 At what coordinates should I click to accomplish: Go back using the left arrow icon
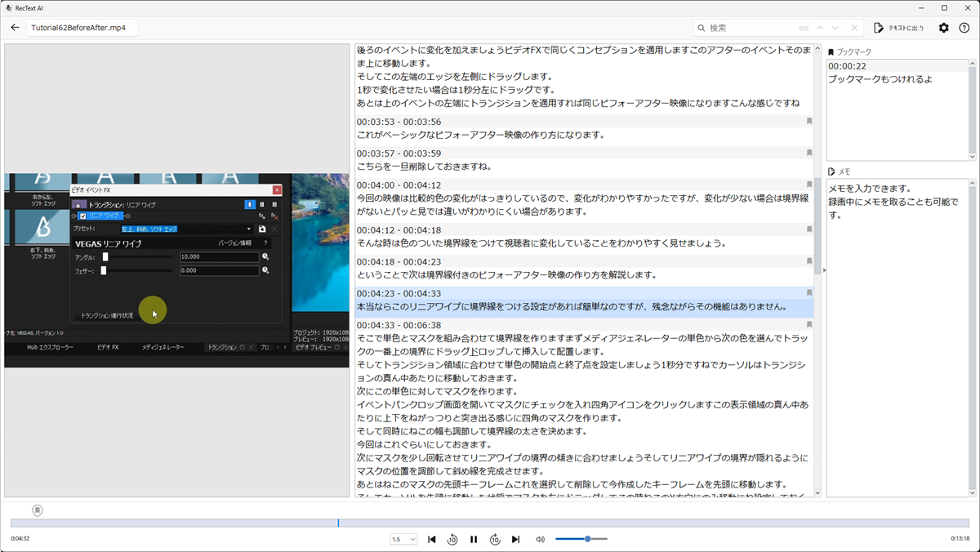(15, 28)
